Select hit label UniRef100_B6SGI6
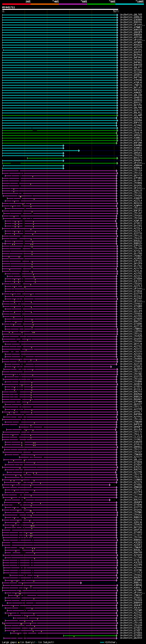Screen dimensions: 146x644 (131, 203)
